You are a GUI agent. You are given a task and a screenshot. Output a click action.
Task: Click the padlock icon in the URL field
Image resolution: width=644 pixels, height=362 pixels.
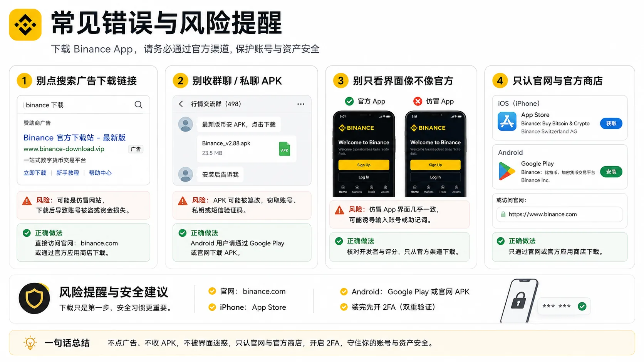tap(503, 214)
